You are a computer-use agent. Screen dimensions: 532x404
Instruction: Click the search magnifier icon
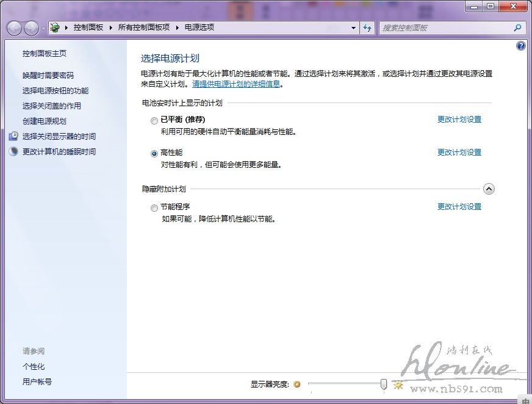[517, 27]
